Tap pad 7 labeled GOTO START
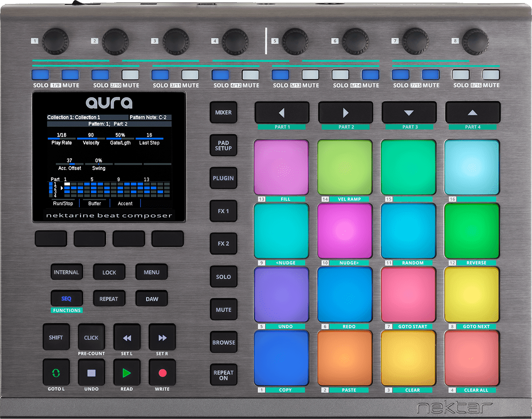The width and height of the screenshot is (532, 419). (x=408, y=295)
